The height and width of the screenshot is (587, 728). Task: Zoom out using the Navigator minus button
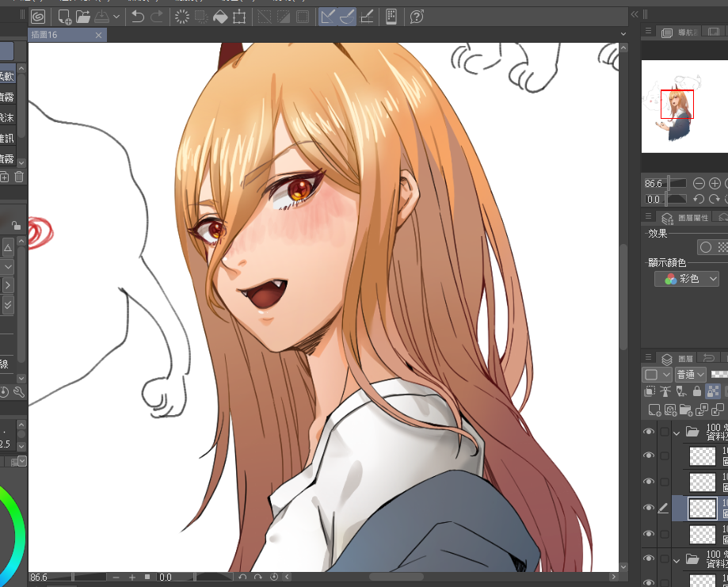699,184
